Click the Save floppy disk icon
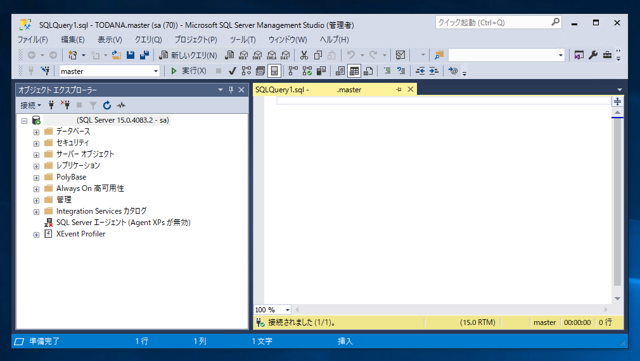 tap(130, 55)
